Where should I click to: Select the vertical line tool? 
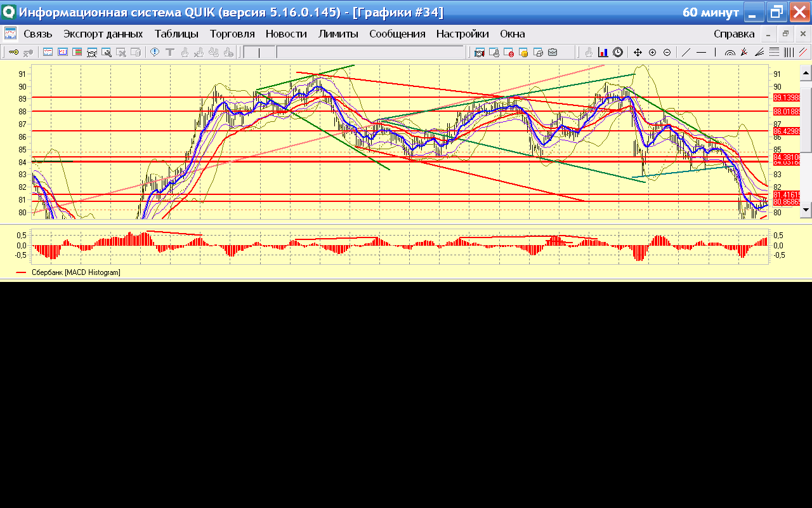click(715, 52)
